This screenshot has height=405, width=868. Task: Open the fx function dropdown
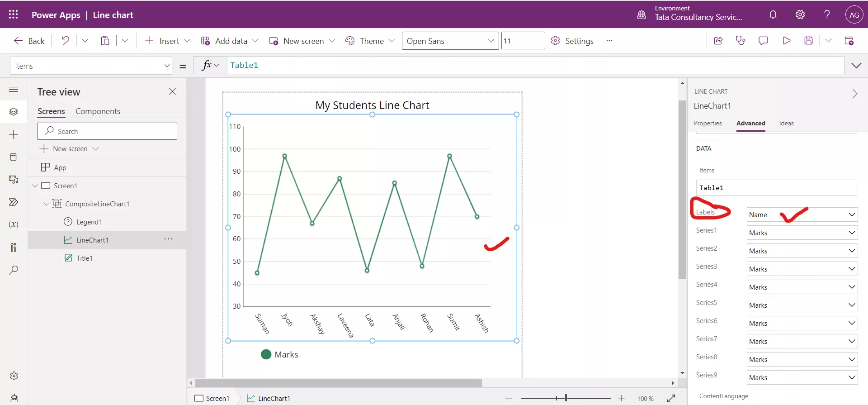tap(211, 66)
